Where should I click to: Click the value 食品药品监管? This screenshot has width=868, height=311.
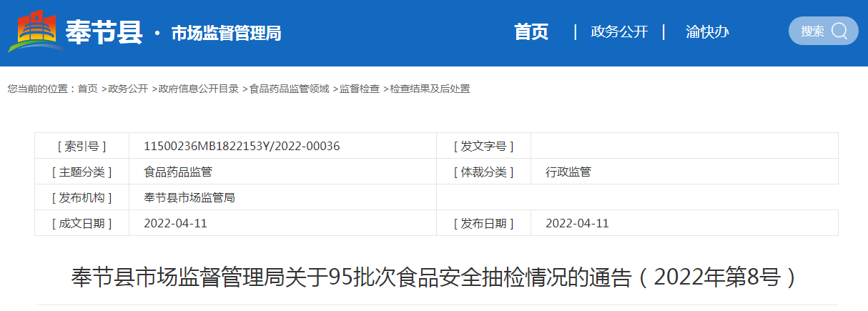click(x=178, y=172)
